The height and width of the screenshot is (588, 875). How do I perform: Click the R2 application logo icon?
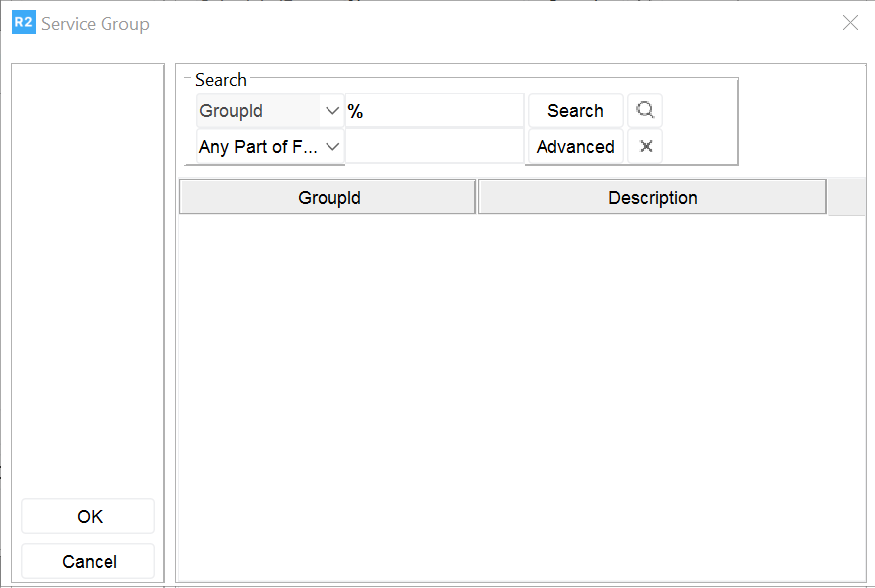point(23,23)
